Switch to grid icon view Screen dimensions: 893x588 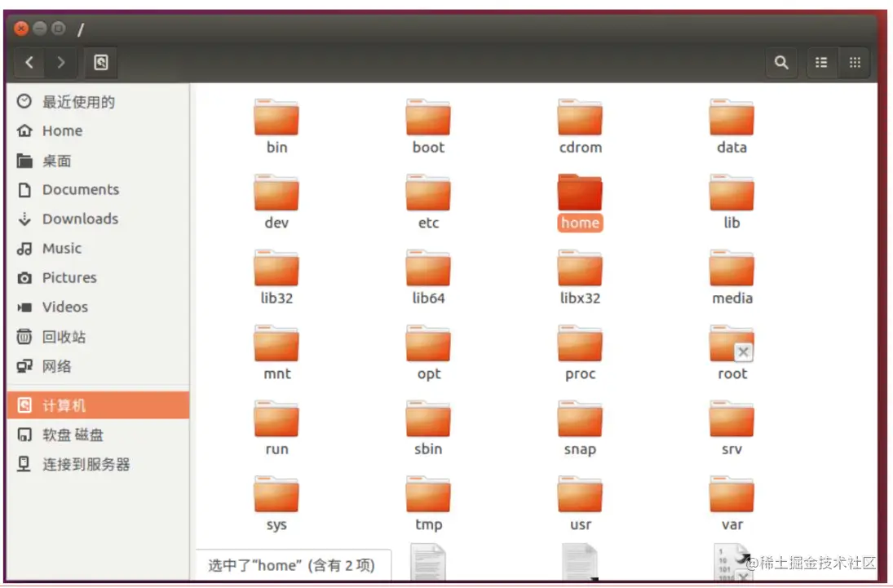coord(854,62)
